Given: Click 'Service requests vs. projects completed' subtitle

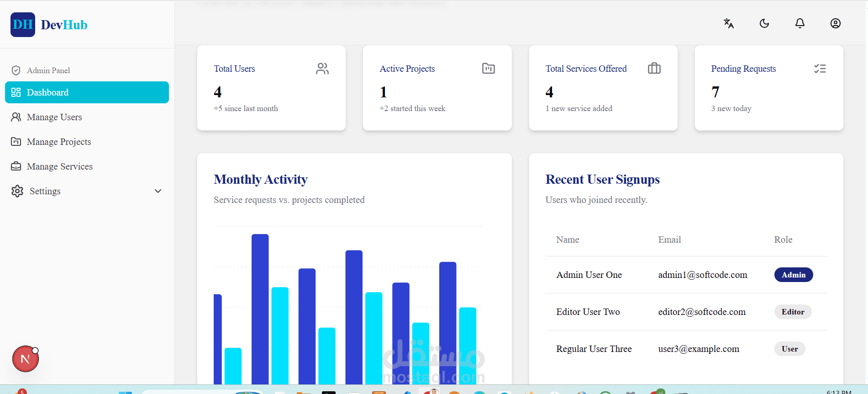Looking at the screenshot, I should click(x=289, y=200).
